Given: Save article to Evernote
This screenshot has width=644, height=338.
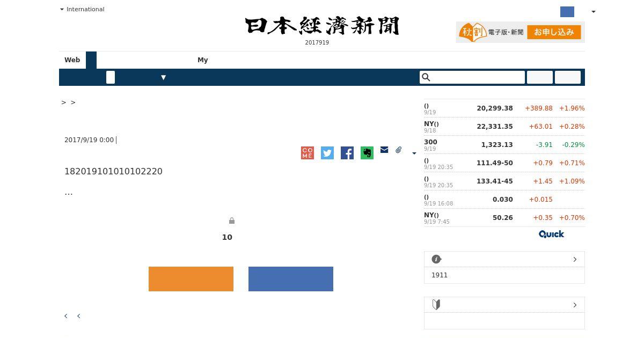Looking at the screenshot, I should (367, 153).
